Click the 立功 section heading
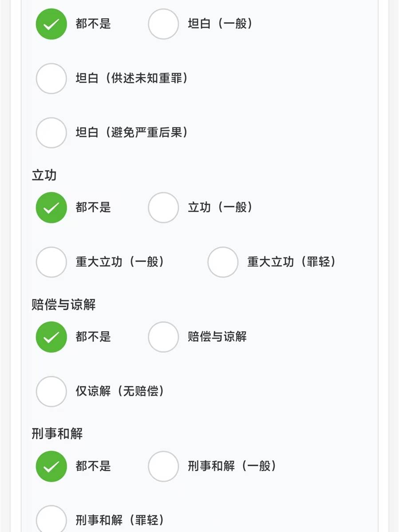 (44, 175)
